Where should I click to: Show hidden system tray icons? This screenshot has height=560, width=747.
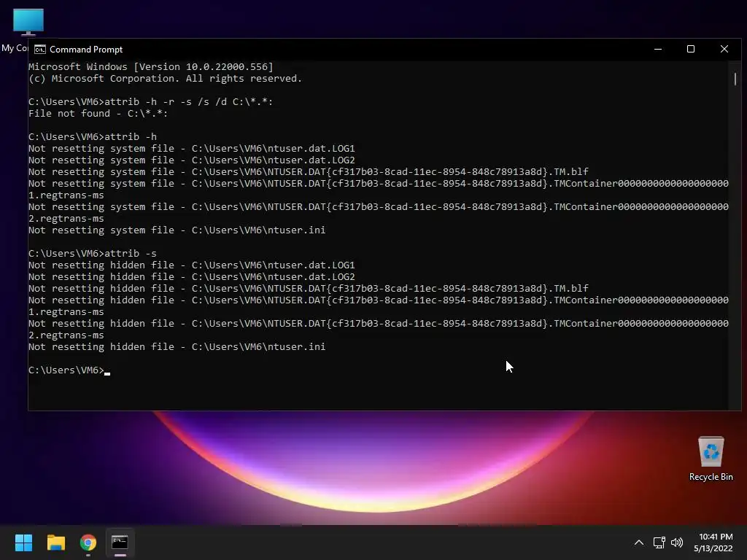pos(639,542)
